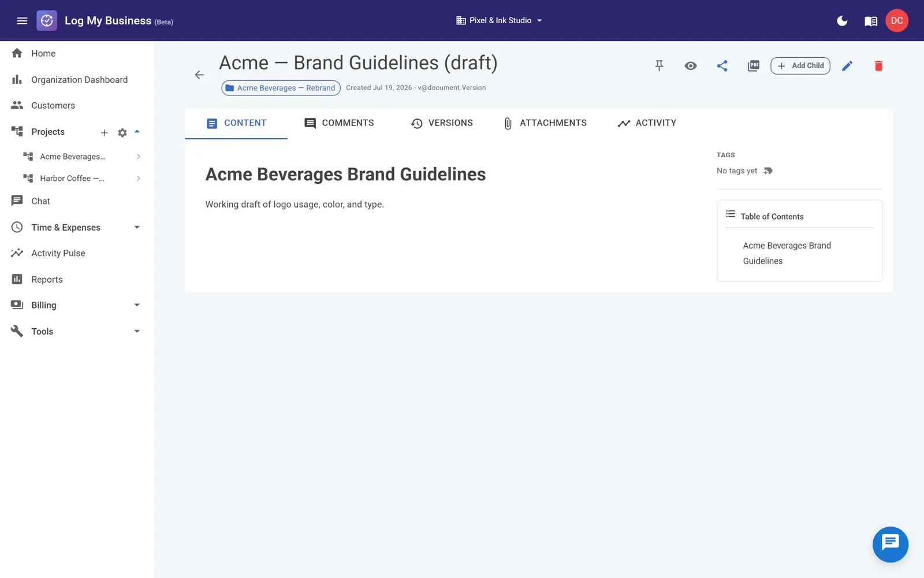Delete the document with trash icon
Viewport: 924px width, 578px height.
point(878,66)
